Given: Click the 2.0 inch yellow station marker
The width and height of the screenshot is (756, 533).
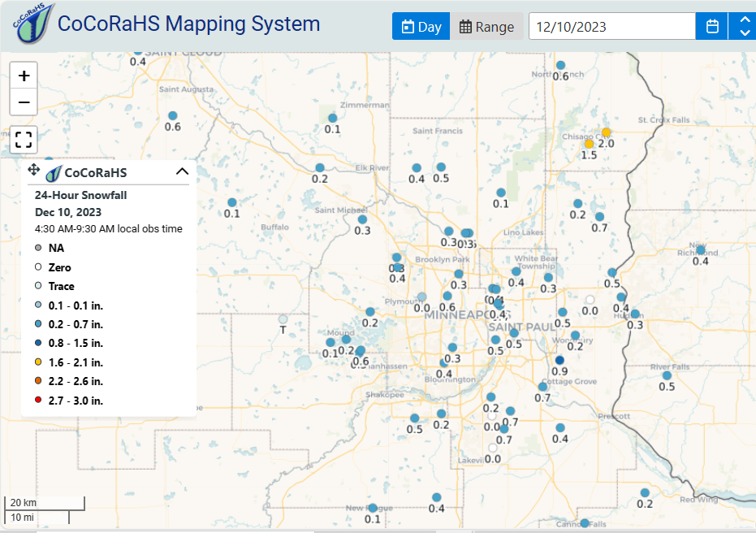Looking at the screenshot, I should tap(606, 132).
